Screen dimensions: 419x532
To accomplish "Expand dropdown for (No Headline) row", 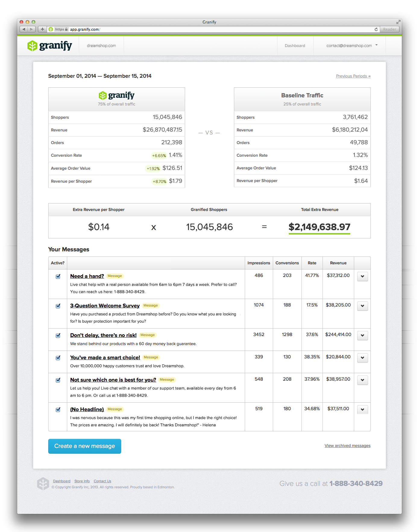I will coord(362,410).
